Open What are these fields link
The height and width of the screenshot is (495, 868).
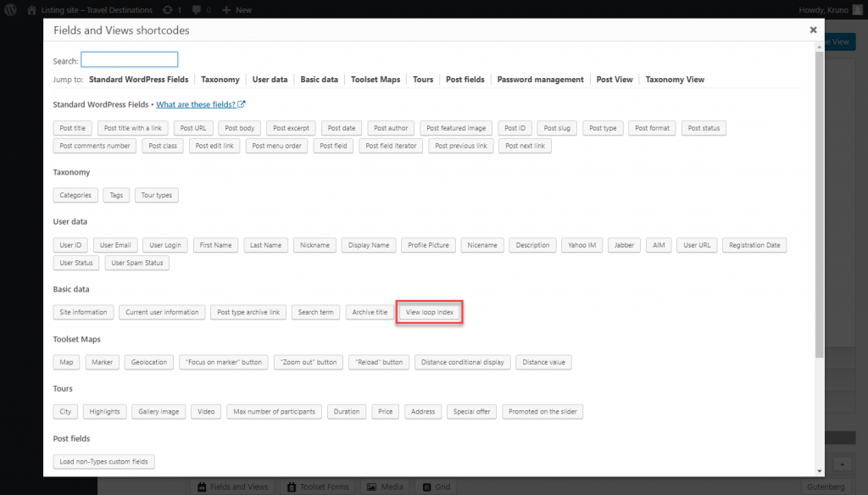tap(196, 104)
